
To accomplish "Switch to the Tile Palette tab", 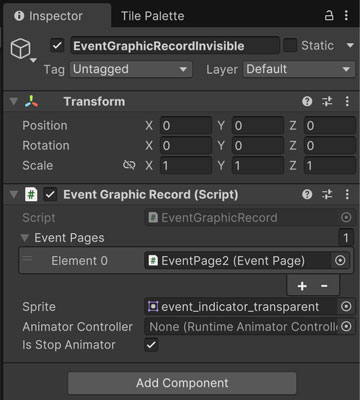I will 153,16.
